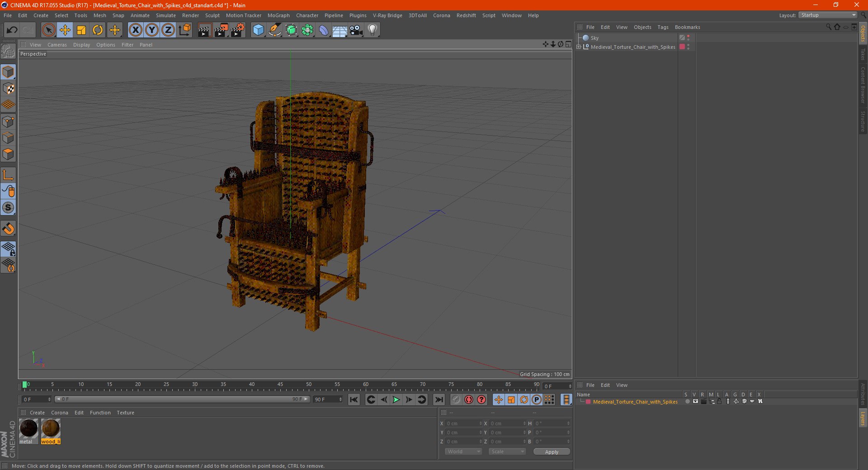The image size is (868, 470).
Task: Add a camera object
Action: 356,30
